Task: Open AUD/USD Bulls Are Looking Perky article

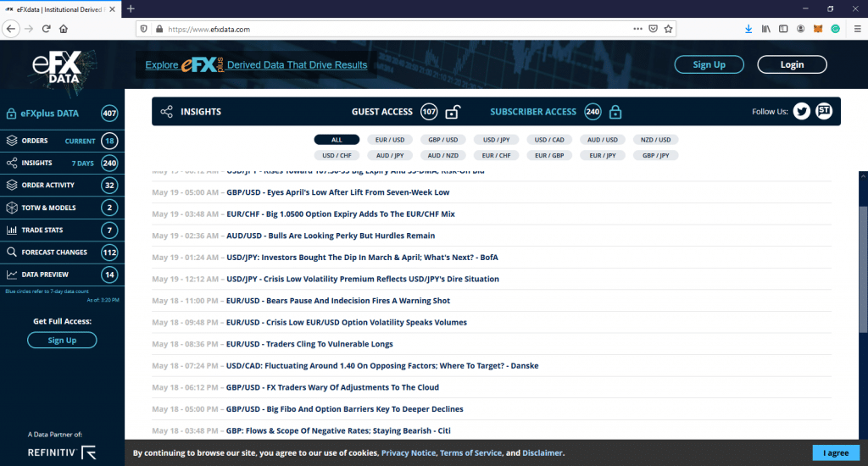Action: point(331,236)
